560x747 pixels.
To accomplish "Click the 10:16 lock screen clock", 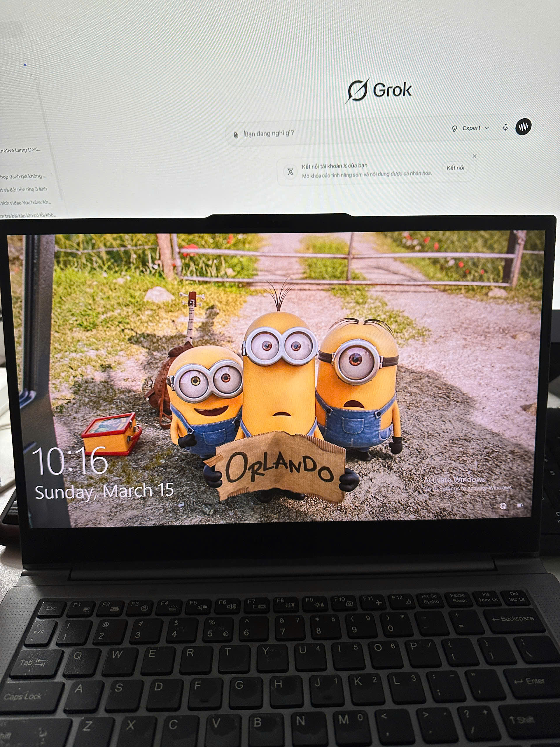I will pyautogui.click(x=70, y=461).
